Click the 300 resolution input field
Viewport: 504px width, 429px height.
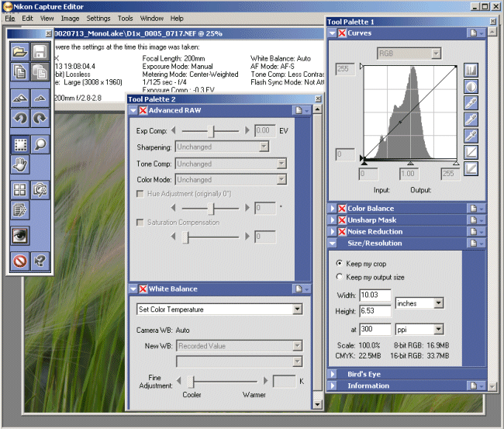click(375, 329)
